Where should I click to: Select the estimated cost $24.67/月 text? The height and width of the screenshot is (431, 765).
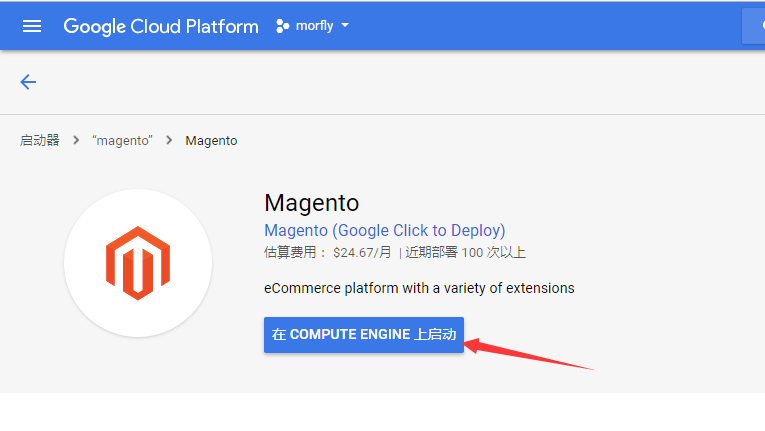(x=328, y=252)
